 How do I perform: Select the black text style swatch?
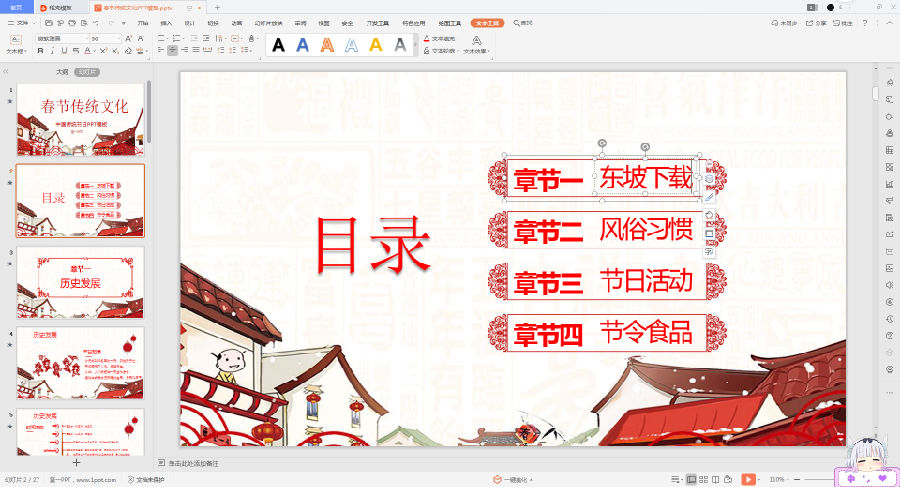click(x=278, y=45)
